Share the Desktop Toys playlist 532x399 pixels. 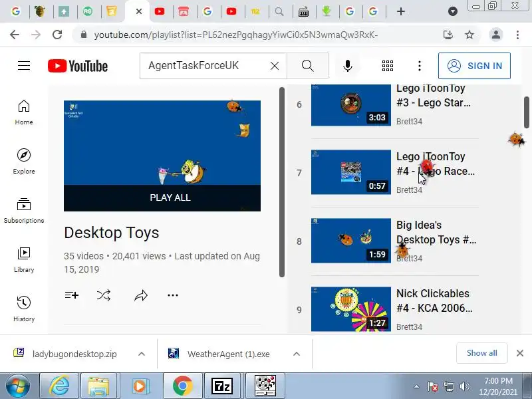(x=141, y=296)
